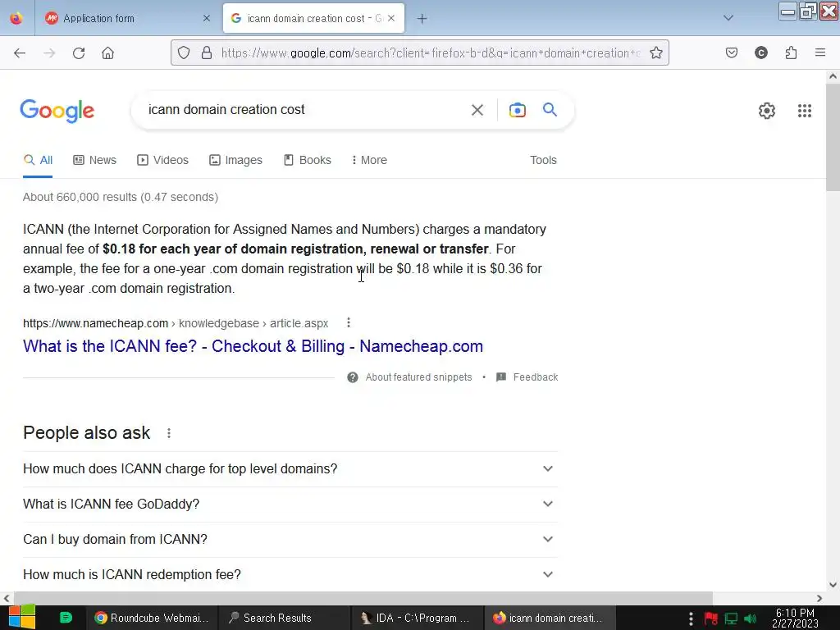Submit search with the magnifying glass icon
The width and height of the screenshot is (840, 630).
pos(550,110)
